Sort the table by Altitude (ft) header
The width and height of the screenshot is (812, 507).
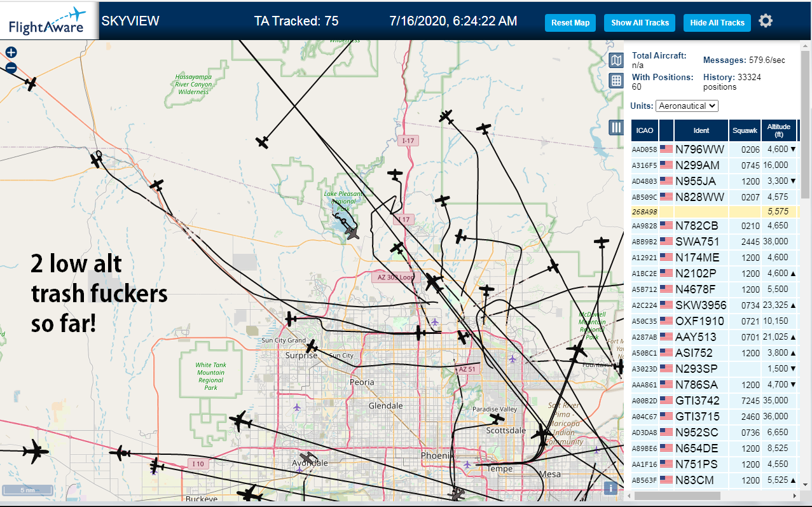(778, 130)
